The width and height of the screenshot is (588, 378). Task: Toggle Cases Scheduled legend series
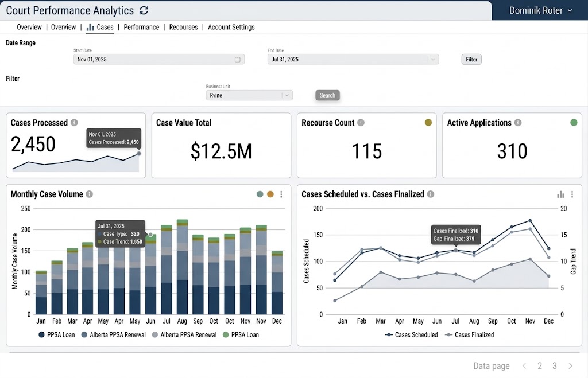click(x=411, y=334)
